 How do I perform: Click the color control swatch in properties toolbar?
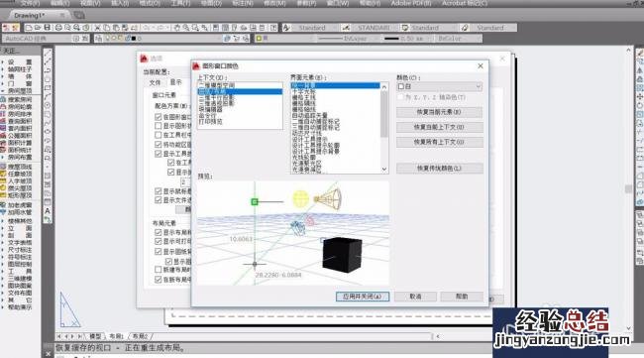point(259,39)
